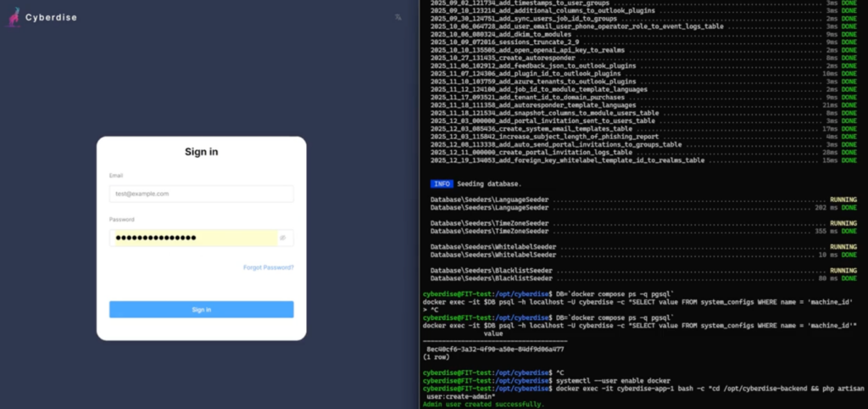Toggle password visibility with the eye icon

click(x=283, y=238)
